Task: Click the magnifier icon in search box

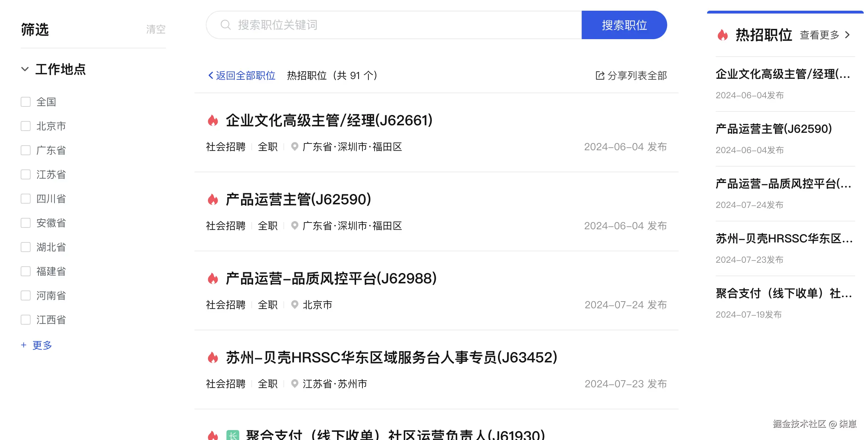Action: click(x=225, y=25)
